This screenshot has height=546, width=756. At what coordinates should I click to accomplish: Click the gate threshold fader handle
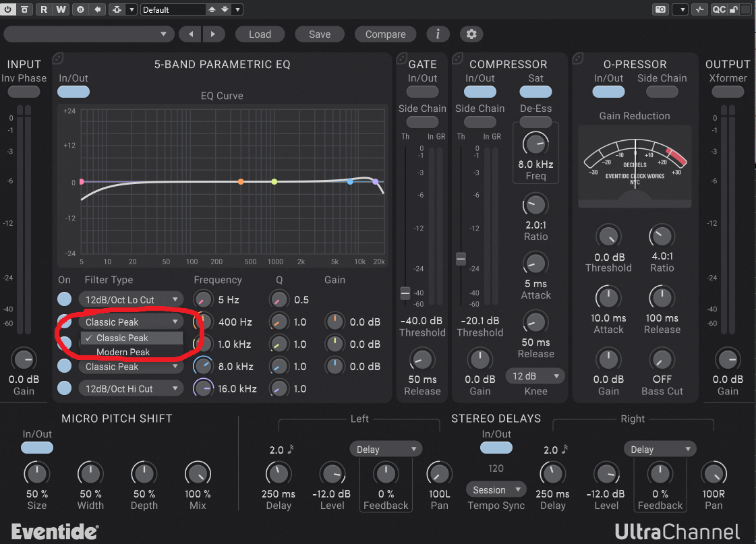[405, 293]
